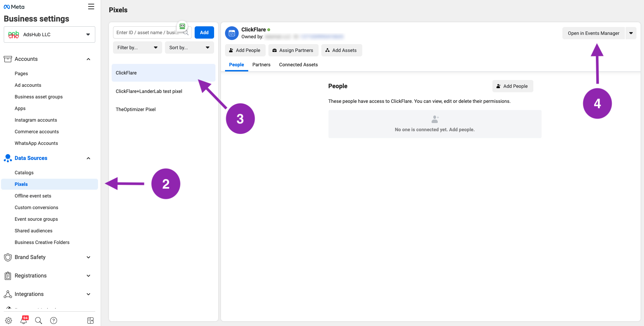
Task: Select TheOptimizer Pixel in the list
Action: pos(164,109)
